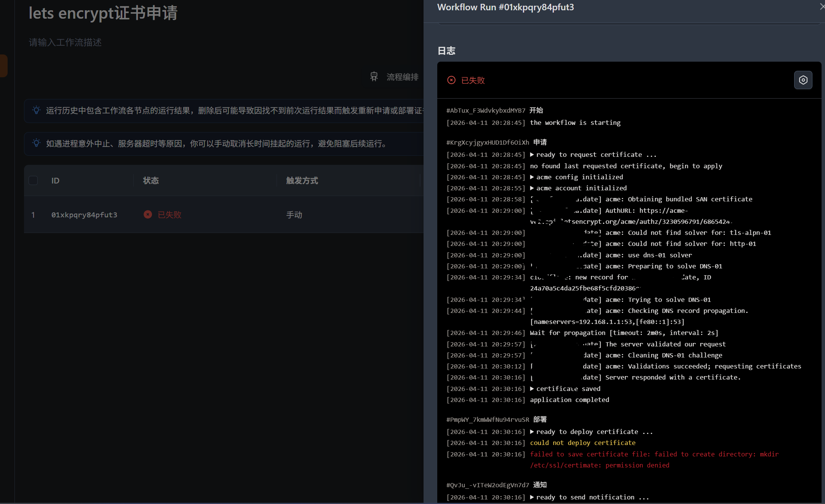Click the red failed status icon in log header

point(451,80)
